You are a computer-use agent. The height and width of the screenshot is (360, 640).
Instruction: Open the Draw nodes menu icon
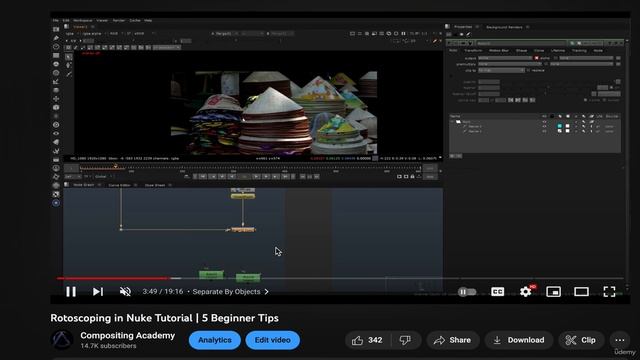56,38
